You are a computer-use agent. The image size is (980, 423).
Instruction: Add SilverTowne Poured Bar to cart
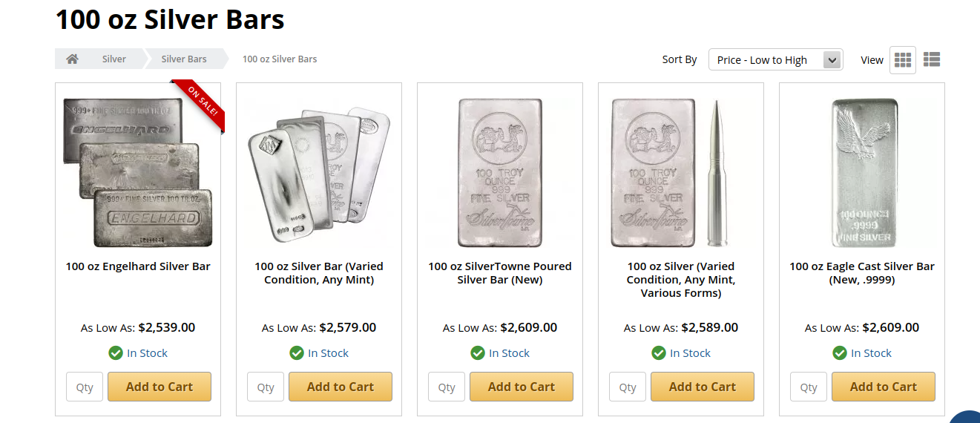click(x=522, y=387)
